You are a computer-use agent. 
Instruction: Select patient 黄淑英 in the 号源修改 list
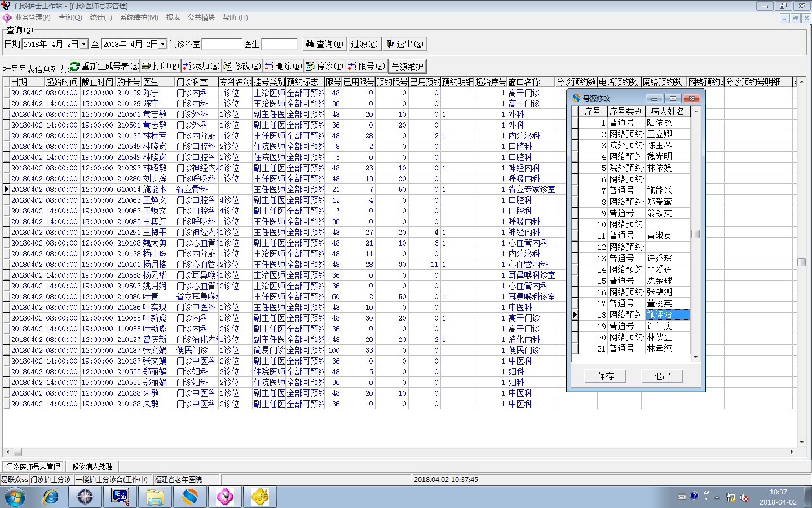[668, 235]
